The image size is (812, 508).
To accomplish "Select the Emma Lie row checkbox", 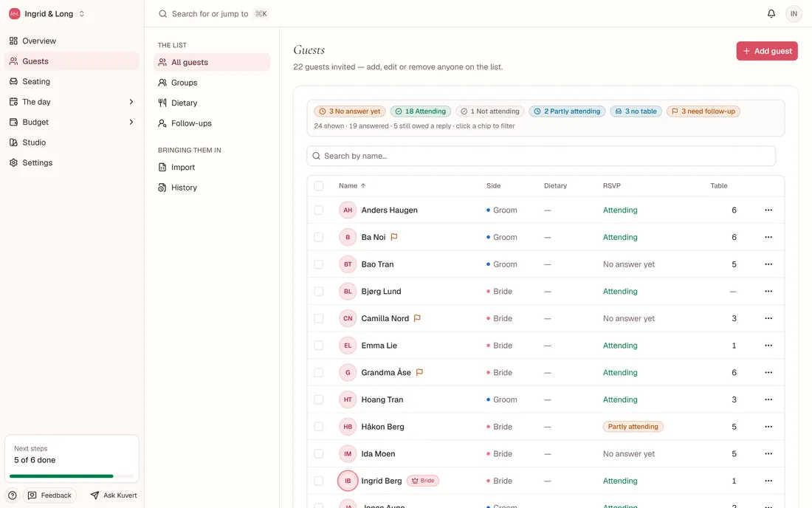I will click(318, 346).
